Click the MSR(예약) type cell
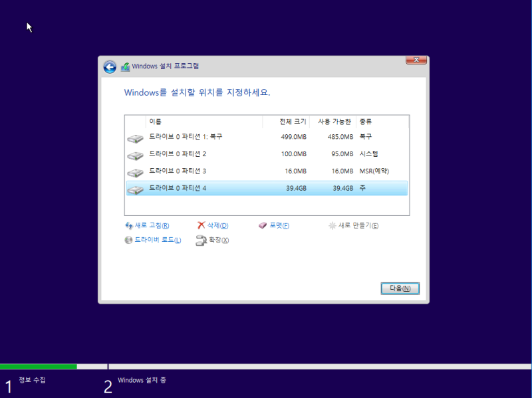532x398 pixels. (374, 171)
